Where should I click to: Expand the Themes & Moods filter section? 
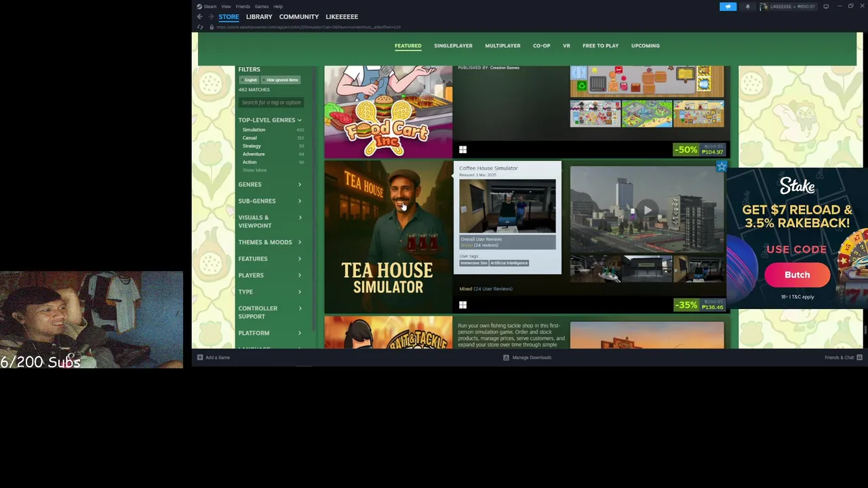click(270, 242)
